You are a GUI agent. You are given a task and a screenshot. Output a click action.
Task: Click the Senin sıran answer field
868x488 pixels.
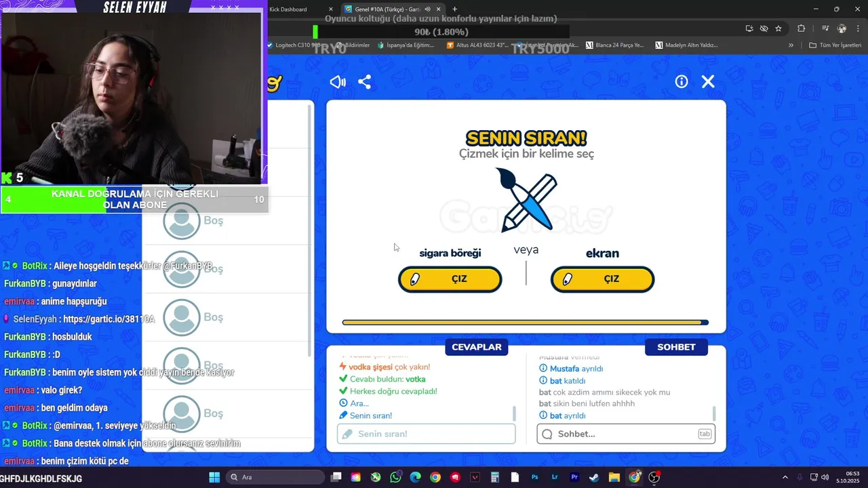tap(427, 434)
